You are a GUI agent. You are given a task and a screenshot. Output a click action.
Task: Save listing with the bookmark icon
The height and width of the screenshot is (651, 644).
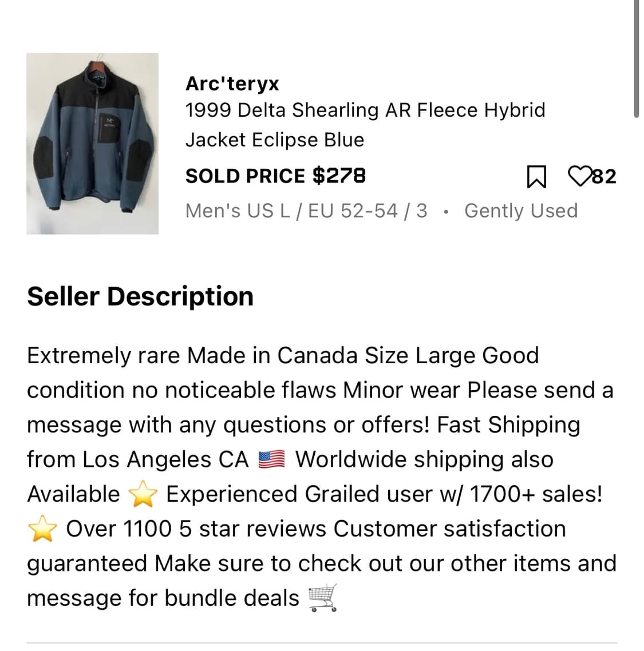point(536,176)
